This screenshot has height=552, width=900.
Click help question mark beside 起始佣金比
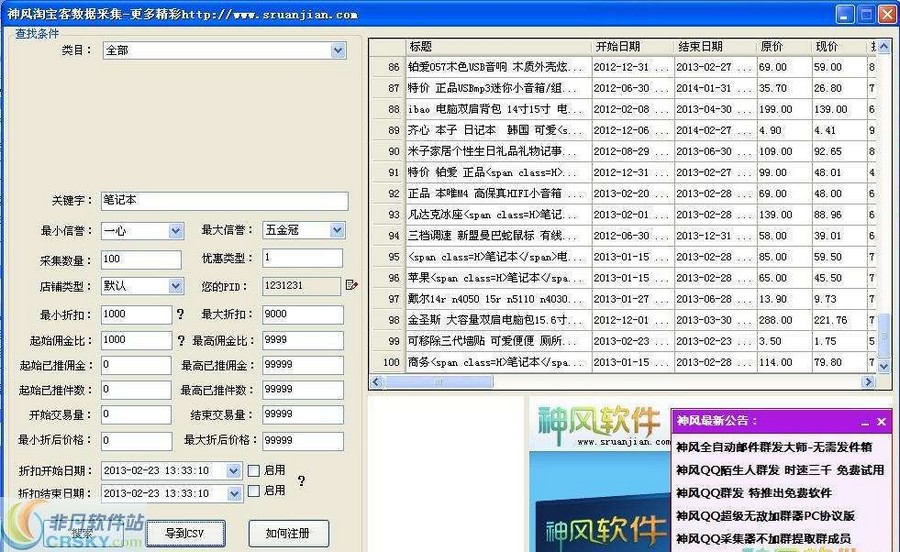point(181,340)
